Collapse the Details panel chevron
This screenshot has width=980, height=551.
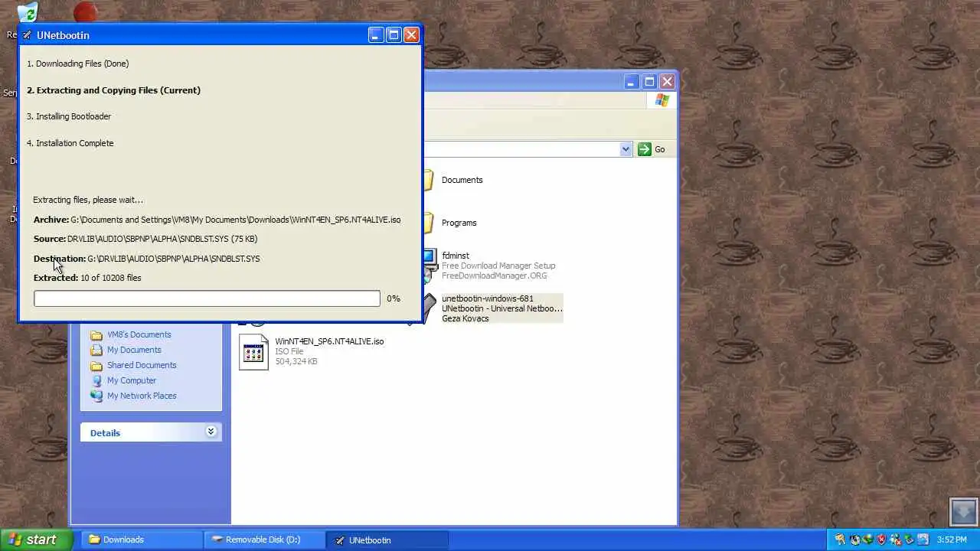click(x=211, y=432)
